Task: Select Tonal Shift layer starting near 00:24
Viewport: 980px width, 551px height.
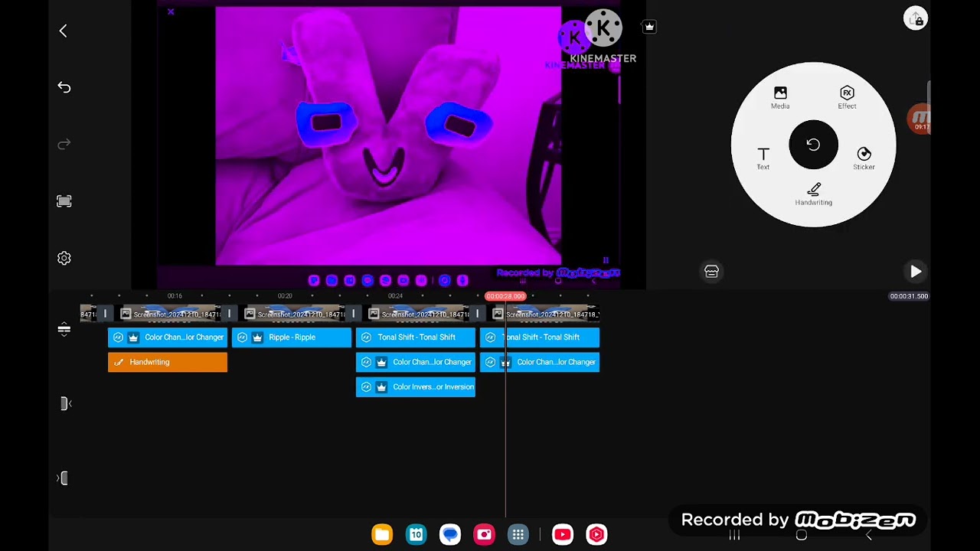Action: [x=416, y=337]
